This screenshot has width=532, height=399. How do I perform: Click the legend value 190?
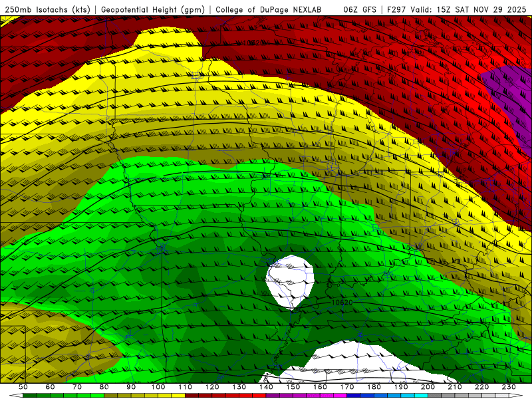coord(401,387)
